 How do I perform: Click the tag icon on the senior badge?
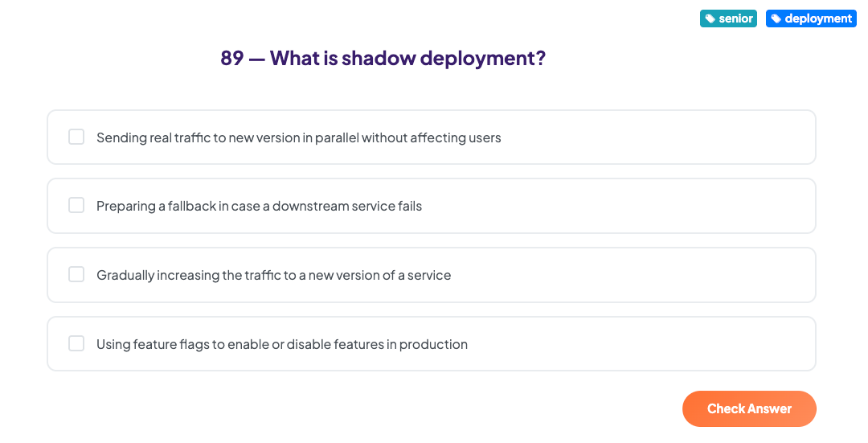point(710,18)
